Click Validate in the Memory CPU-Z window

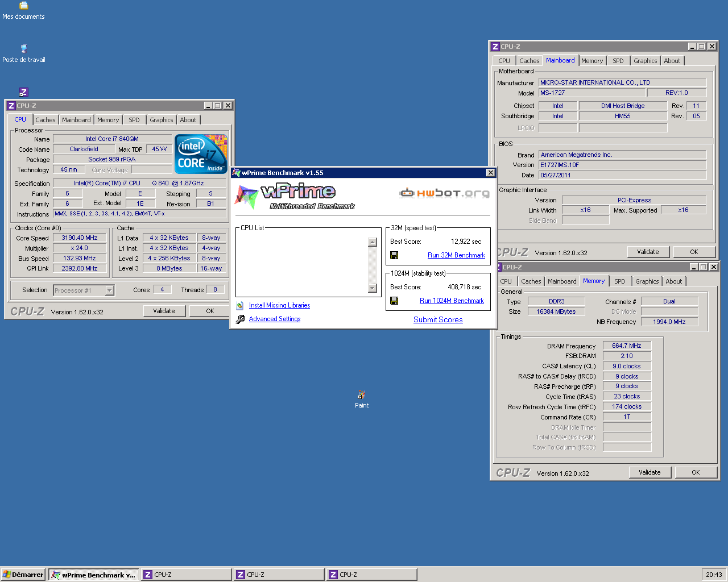[650, 472]
